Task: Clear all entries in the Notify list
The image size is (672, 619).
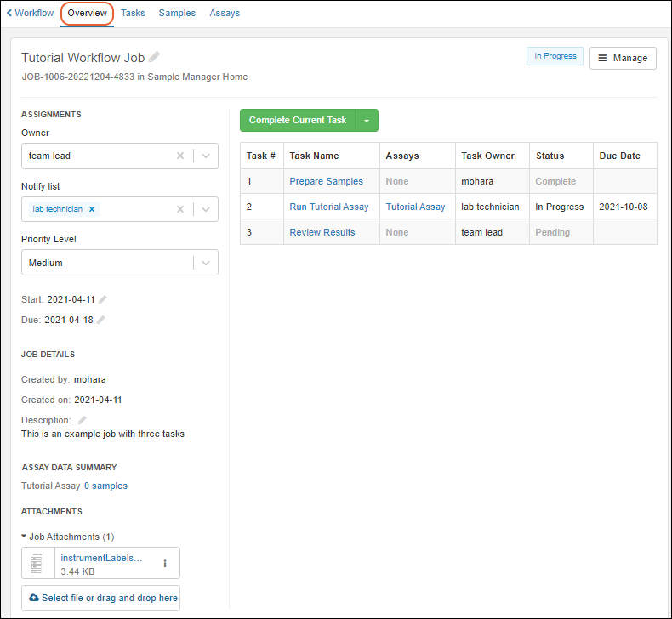Action: pos(179,209)
